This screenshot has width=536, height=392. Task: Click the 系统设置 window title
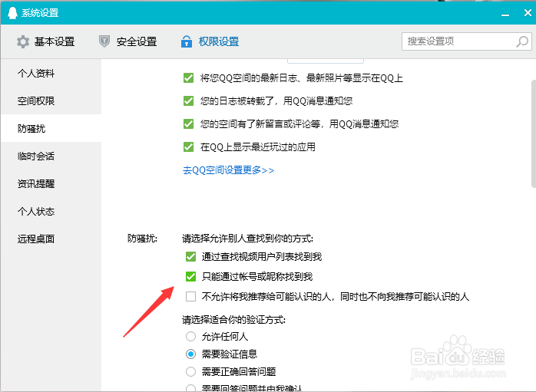40,13
